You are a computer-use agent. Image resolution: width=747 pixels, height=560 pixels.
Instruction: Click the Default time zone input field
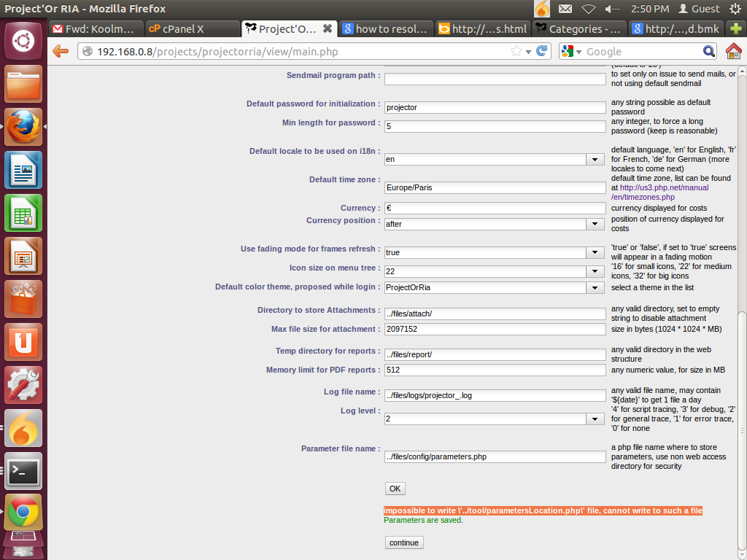coord(495,187)
